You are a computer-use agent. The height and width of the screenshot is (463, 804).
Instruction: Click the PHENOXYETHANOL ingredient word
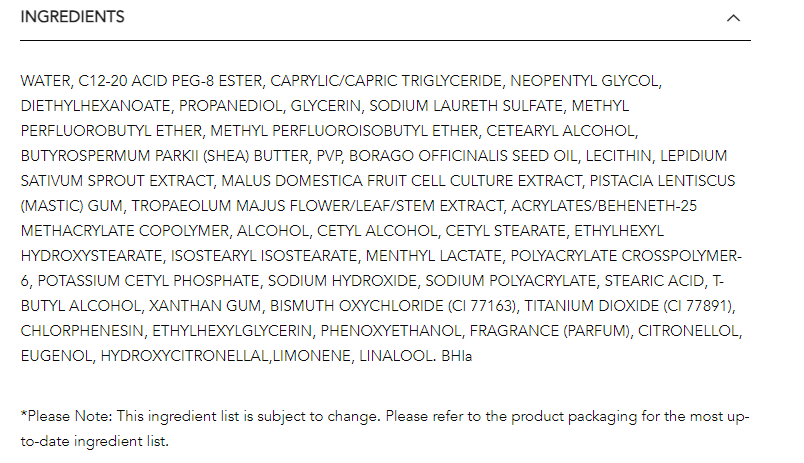point(390,331)
